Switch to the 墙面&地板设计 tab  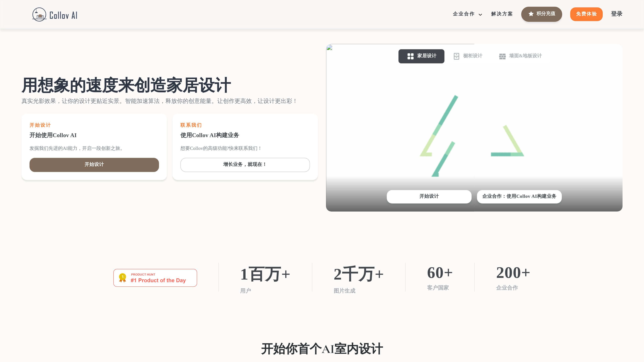520,56
